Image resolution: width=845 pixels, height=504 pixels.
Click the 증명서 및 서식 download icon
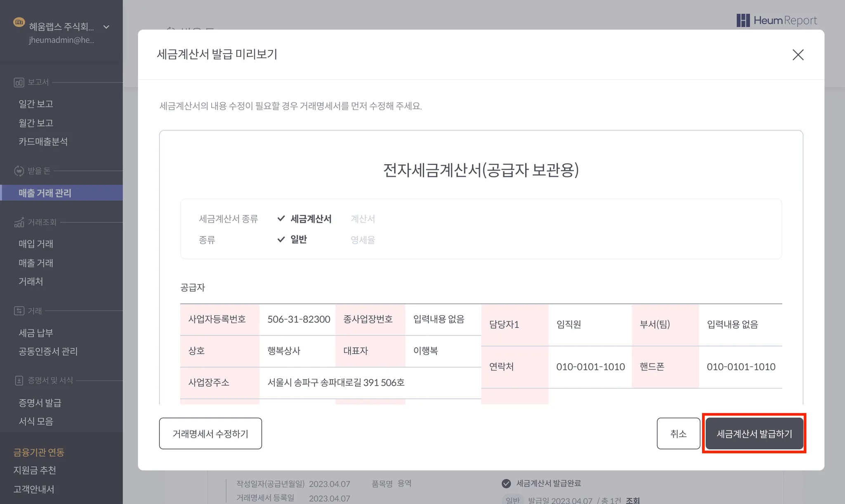point(19,381)
